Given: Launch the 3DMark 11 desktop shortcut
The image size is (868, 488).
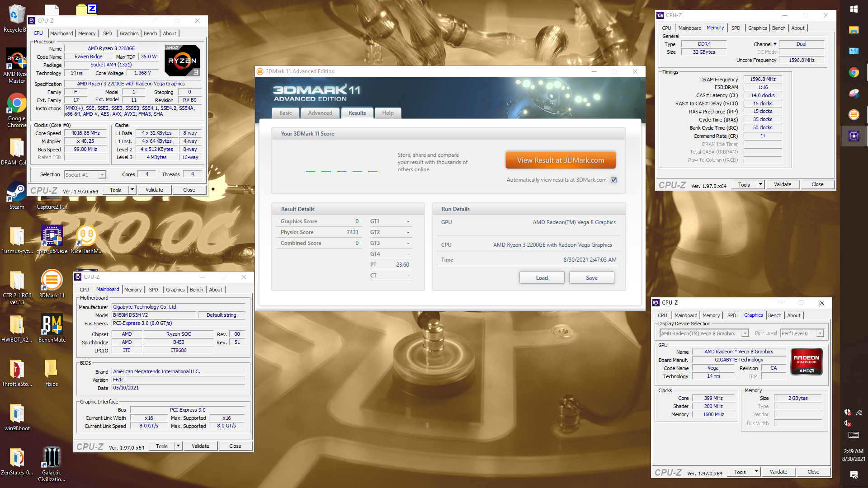Looking at the screenshot, I should [52, 284].
